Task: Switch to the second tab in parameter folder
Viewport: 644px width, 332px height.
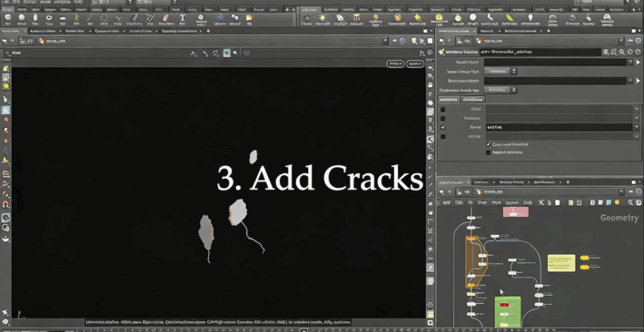Action: [x=472, y=99]
